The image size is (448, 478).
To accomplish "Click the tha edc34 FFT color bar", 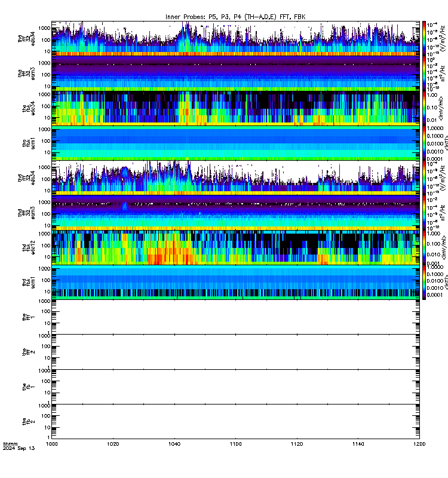I will point(424,38).
